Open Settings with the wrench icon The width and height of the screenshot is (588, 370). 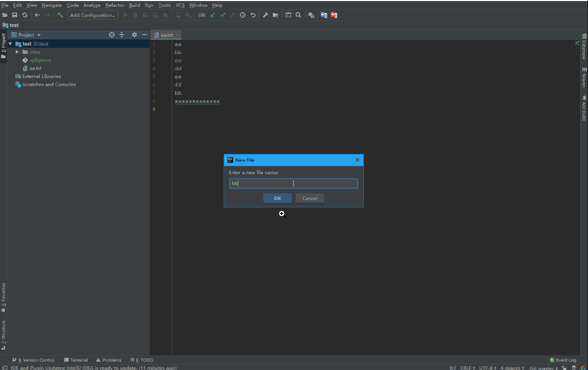(265, 15)
